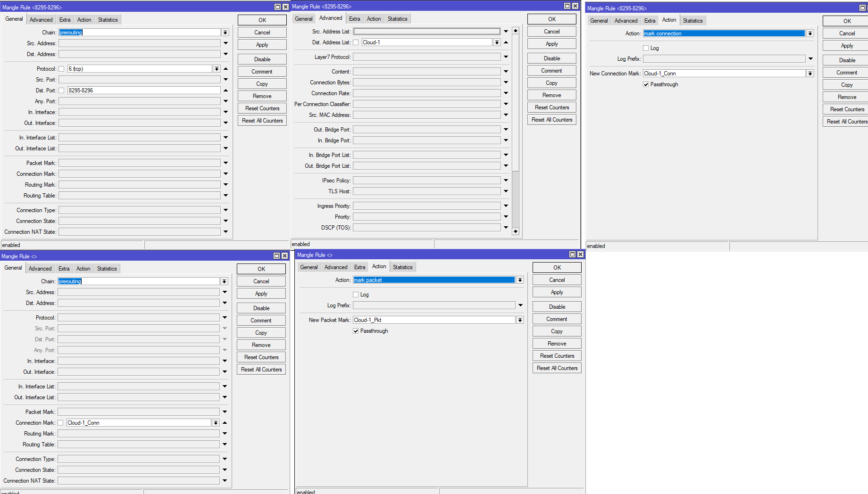Toggle Passthrough in mark connection window
868x494 pixels.
646,84
